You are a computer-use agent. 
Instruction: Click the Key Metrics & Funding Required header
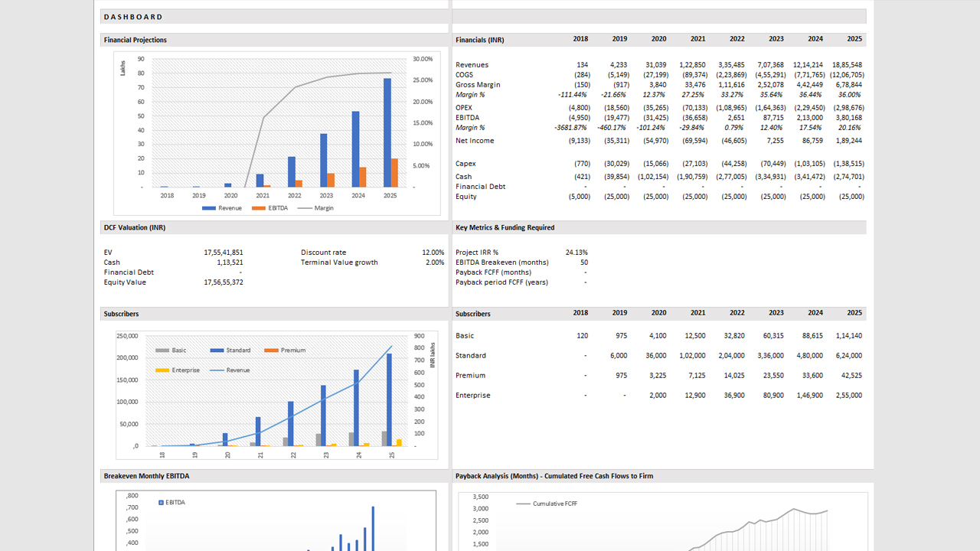[505, 227]
